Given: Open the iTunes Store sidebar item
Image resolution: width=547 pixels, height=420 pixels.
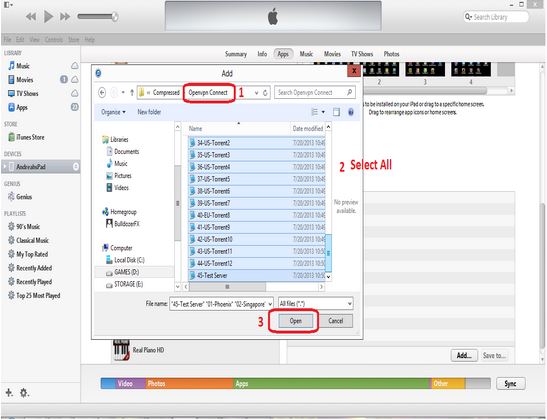Looking at the screenshot, I should (30, 137).
